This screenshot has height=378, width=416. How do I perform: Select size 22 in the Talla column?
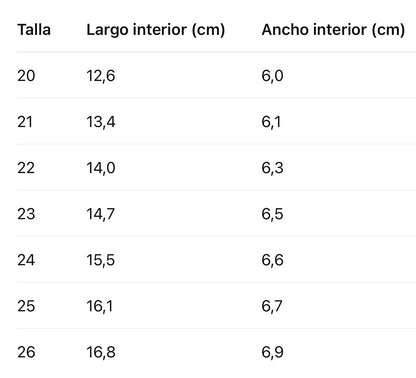click(26, 168)
